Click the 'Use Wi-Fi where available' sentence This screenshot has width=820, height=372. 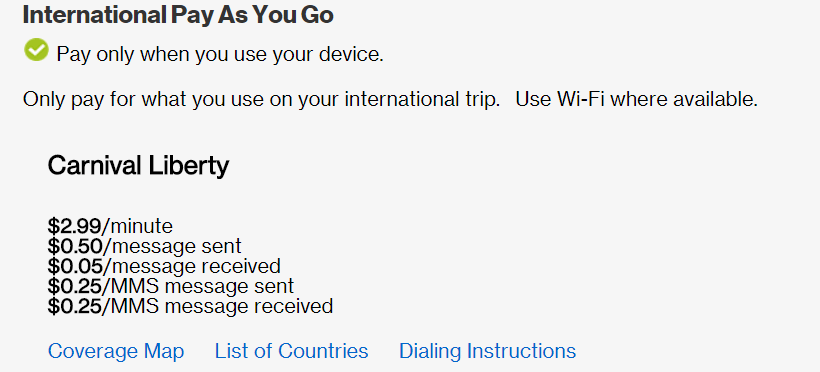(x=636, y=98)
